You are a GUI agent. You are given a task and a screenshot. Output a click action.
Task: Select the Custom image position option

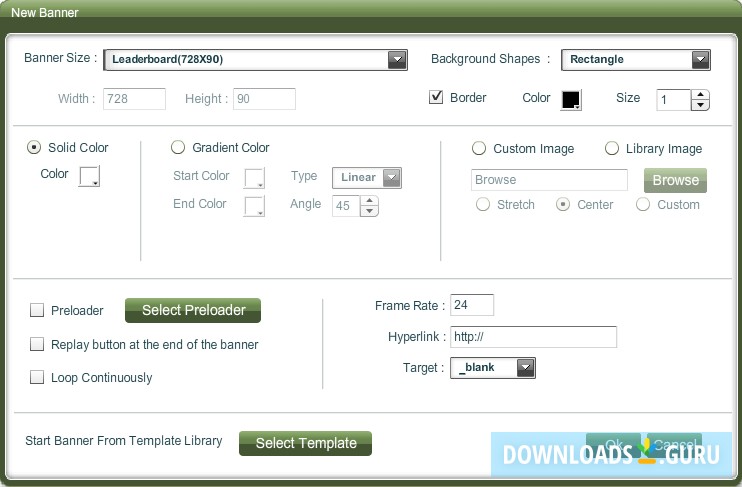[643, 204]
